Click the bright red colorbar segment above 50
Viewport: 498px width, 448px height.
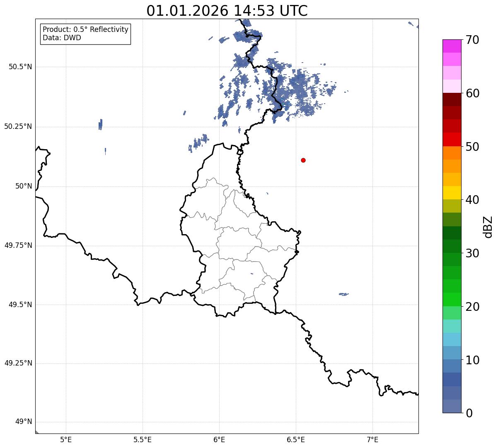pyautogui.click(x=452, y=139)
